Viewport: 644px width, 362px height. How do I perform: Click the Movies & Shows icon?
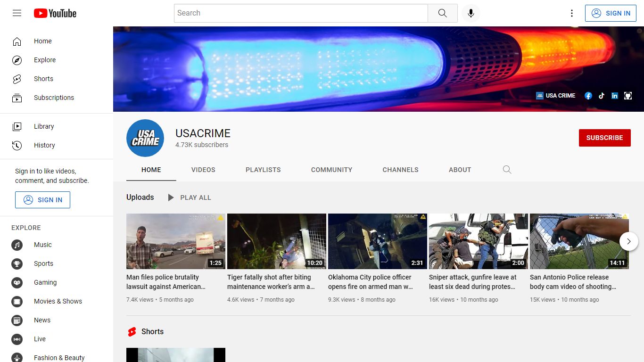(x=17, y=302)
